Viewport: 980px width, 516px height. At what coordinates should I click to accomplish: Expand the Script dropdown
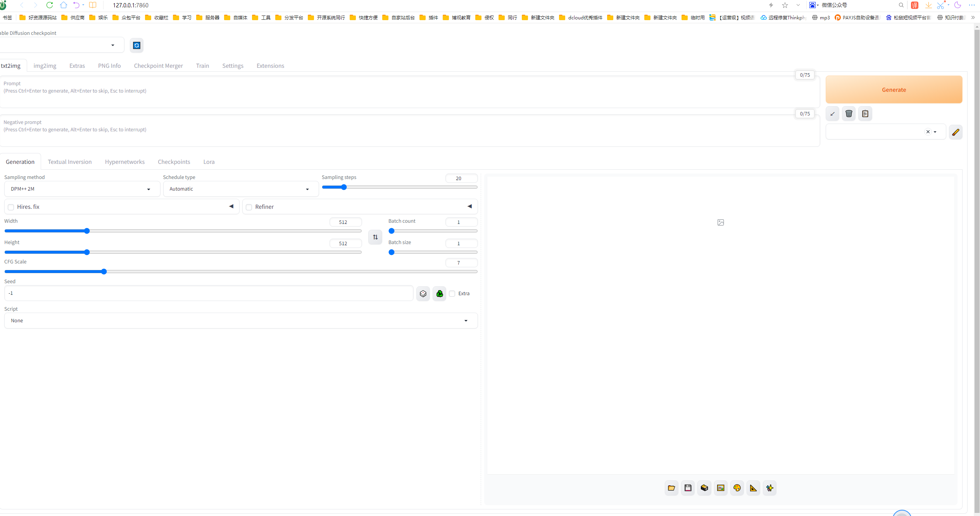[x=240, y=321]
